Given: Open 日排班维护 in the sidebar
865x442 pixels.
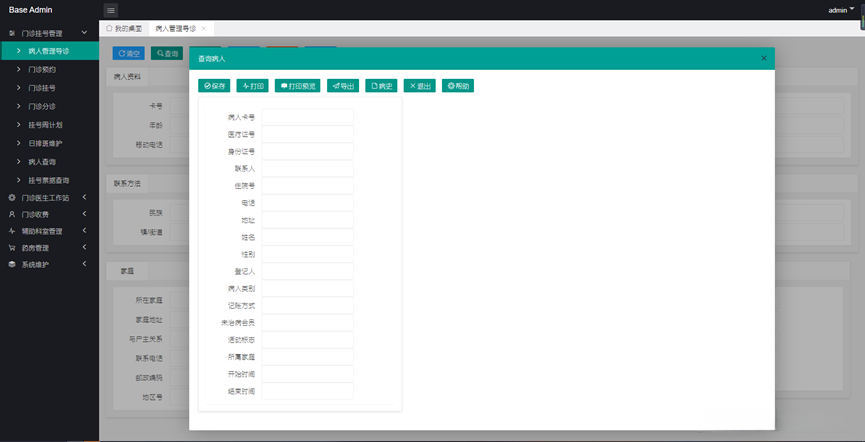Looking at the screenshot, I should [x=50, y=143].
